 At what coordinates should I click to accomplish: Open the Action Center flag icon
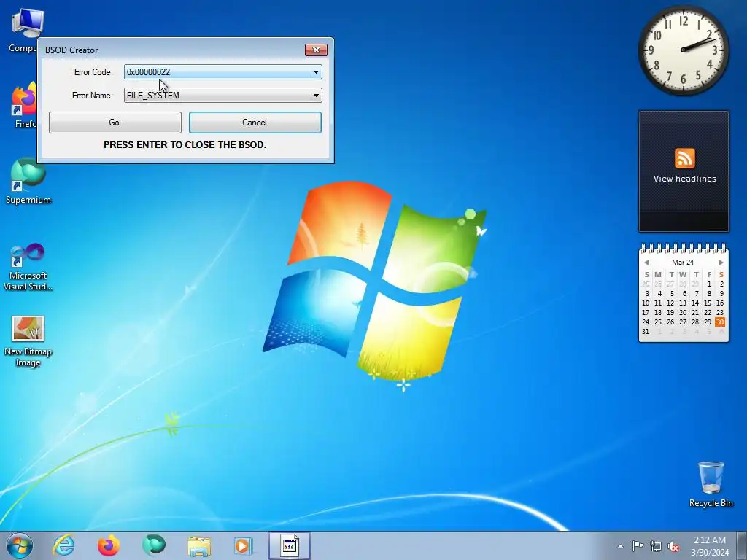[638, 546]
